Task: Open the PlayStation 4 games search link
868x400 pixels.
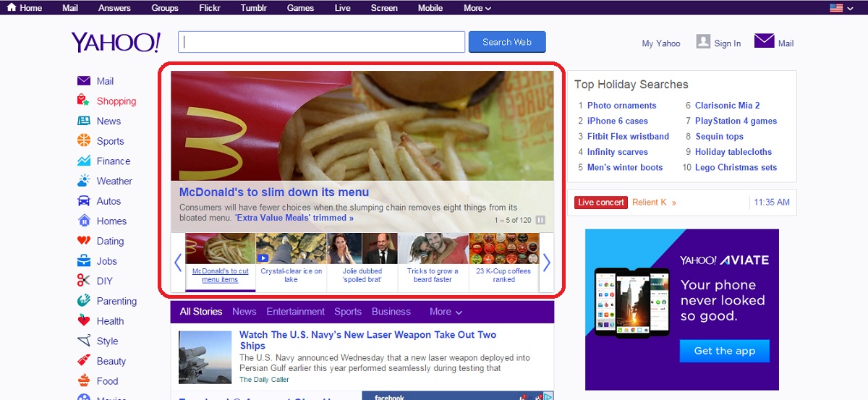Action: pos(736,121)
